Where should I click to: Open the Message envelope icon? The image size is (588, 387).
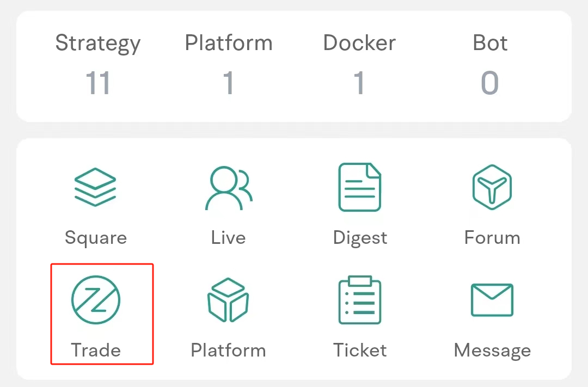492,300
